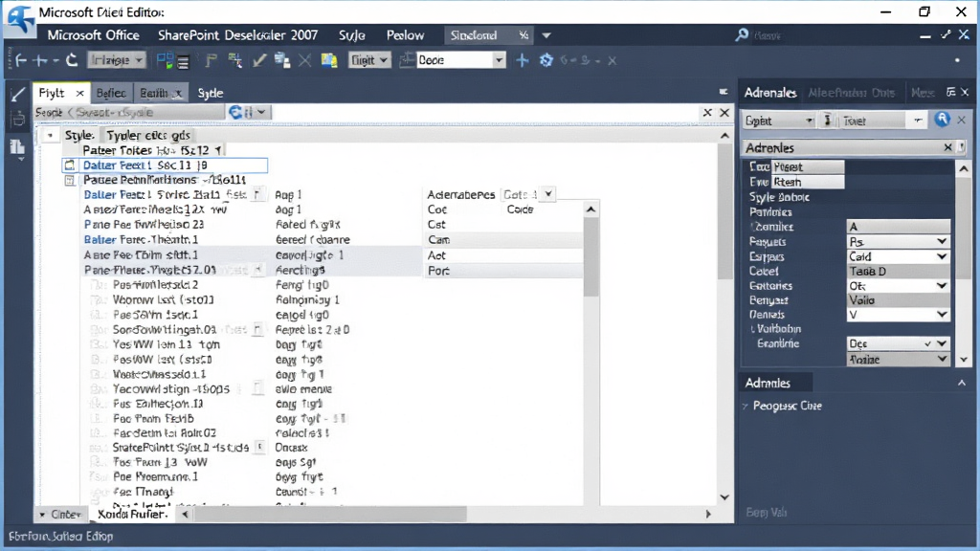980x551 pixels.
Task: Click the copy documents toolbar icon
Action: pyautogui.click(x=282, y=60)
